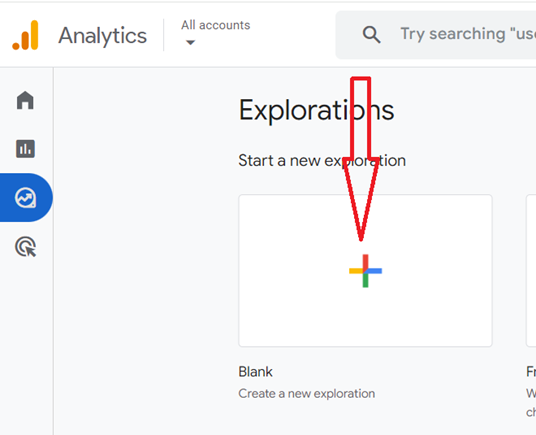536x435 pixels.
Task: Open the Advertising cursor-target sidebar icon
Action: (x=26, y=246)
